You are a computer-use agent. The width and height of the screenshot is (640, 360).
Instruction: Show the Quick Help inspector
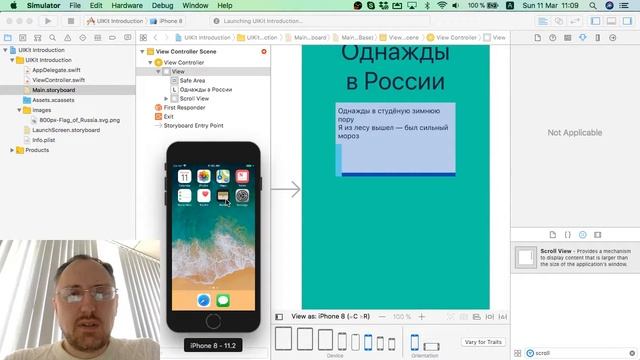click(x=553, y=38)
